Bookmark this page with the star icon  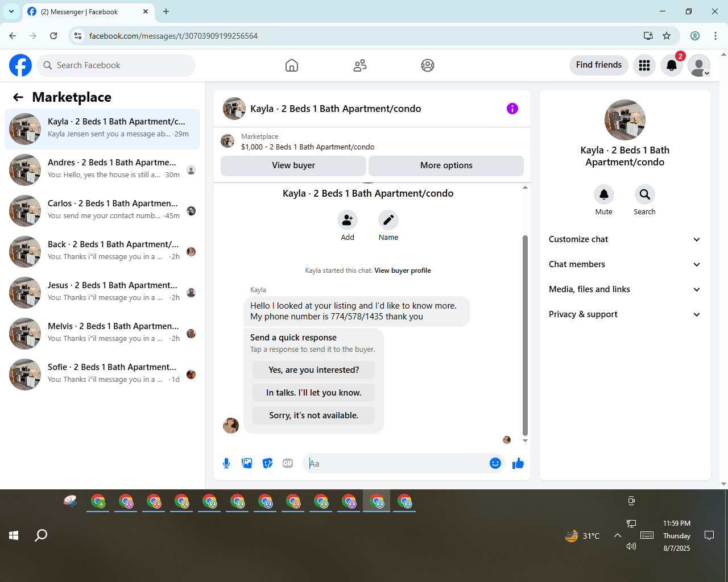tap(667, 36)
